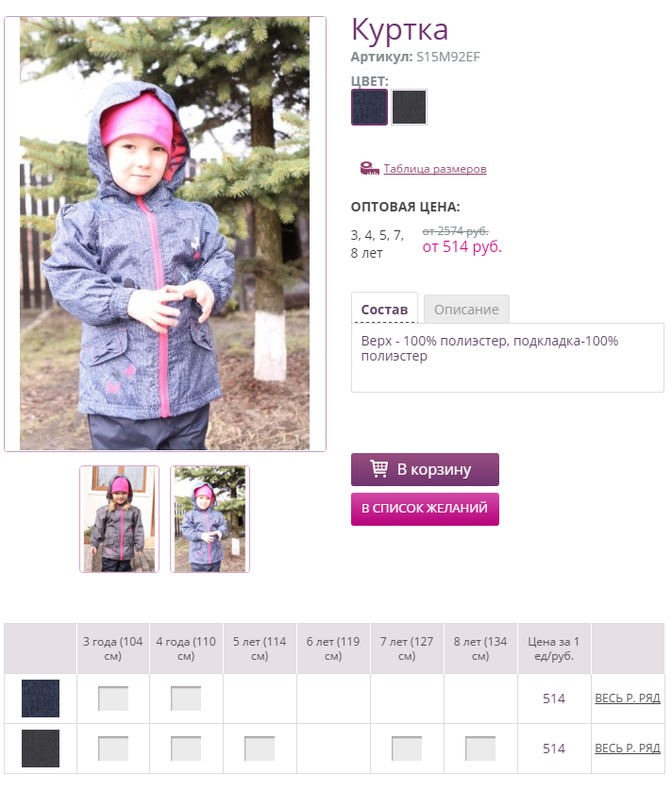The width and height of the screenshot is (672, 791).
Task: Open thumbnail of gray jacket photo
Action: [119, 519]
